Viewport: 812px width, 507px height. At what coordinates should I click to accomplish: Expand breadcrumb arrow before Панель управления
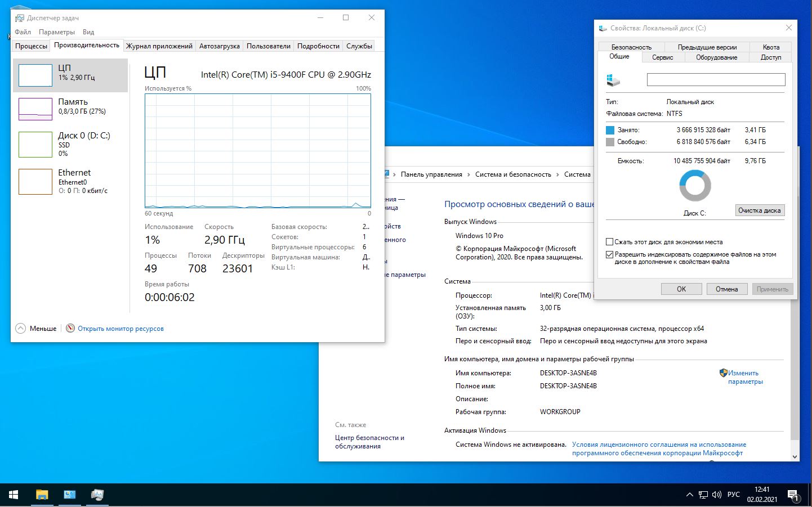(x=394, y=174)
